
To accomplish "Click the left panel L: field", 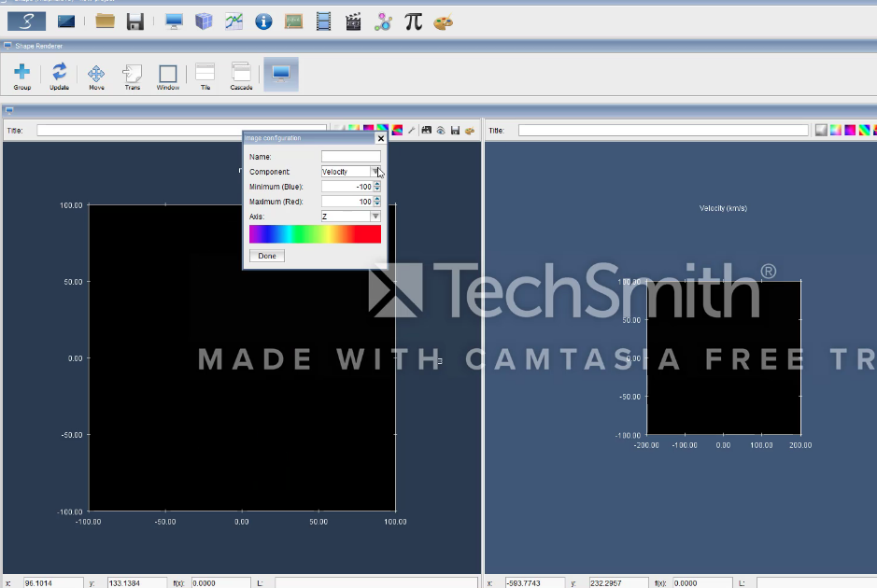I will [375, 583].
